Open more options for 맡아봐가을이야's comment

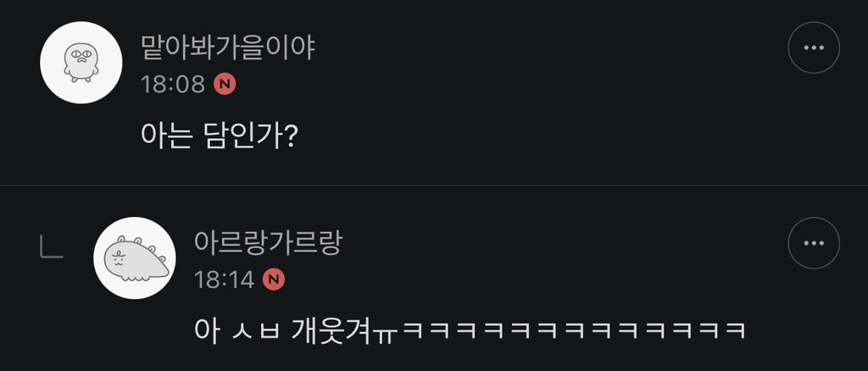(813, 47)
